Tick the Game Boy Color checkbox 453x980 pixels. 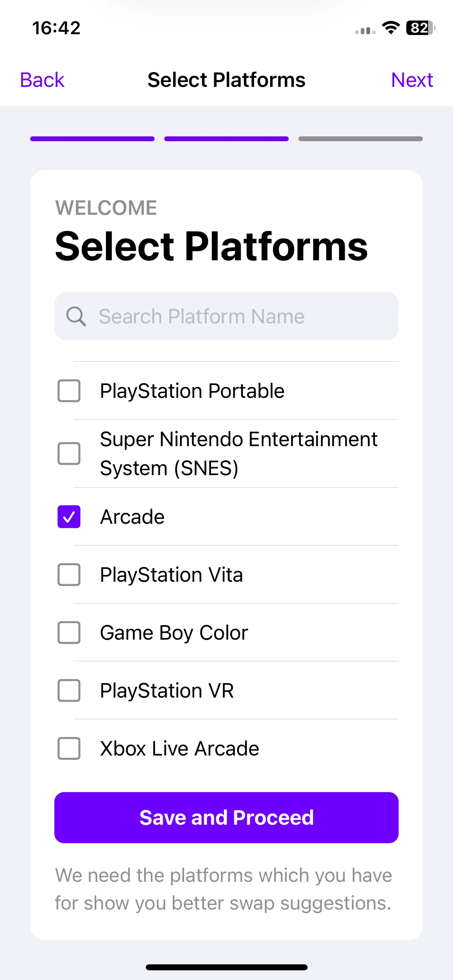[x=69, y=632]
